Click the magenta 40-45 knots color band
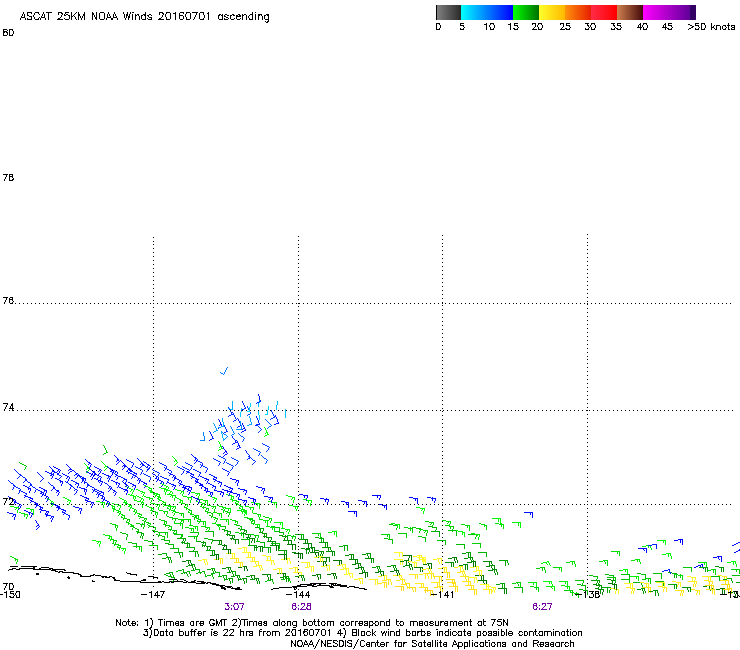The height and width of the screenshot is (650, 740). point(666,12)
